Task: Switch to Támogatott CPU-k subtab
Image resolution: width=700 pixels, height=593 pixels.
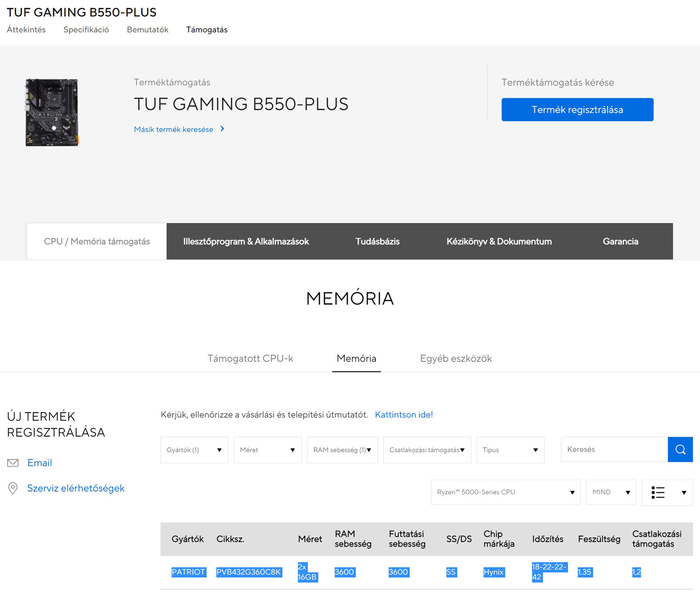Action: pyautogui.click(x=250, y=358)
